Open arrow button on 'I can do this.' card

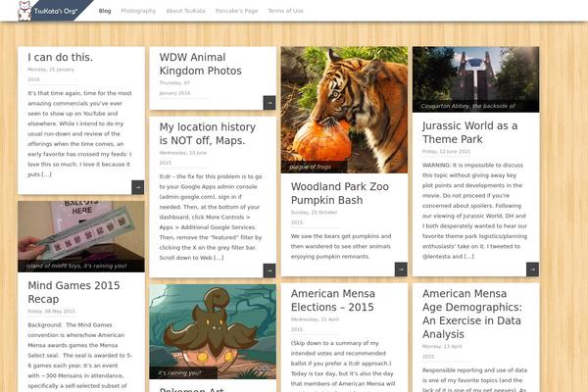point(137,187)
